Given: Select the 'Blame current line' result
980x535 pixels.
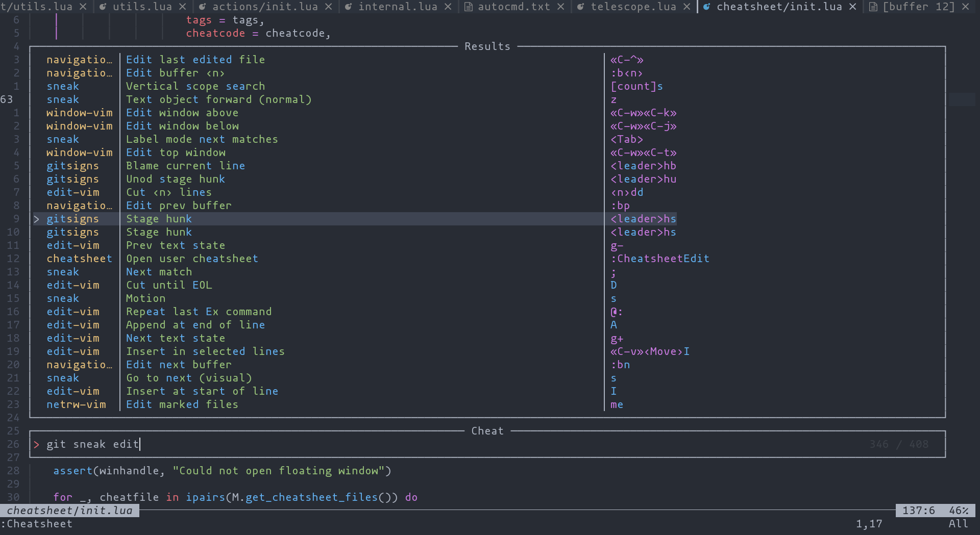Looking at the screenshot, I should [x=185, y=166].
